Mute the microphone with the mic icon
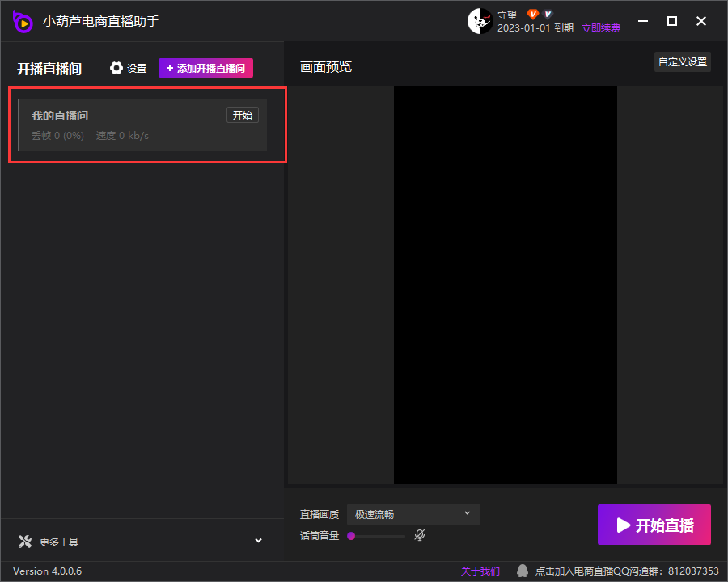This screenshot has height=582, width=728. 419,535
